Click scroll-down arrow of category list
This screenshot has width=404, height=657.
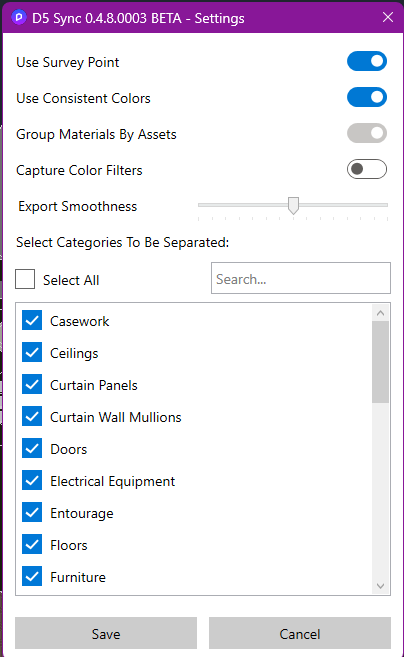[x=381, y=586]
